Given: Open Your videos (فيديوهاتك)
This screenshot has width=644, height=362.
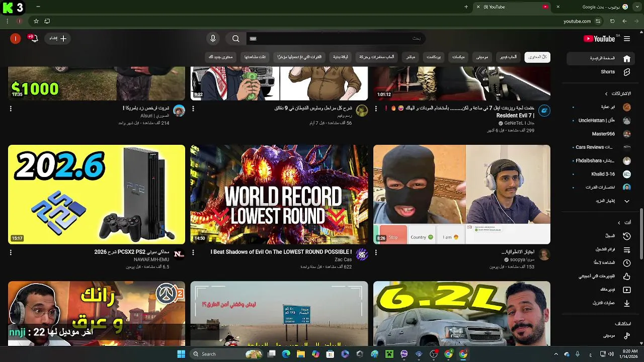Looking at the screenshot, I should (x=602, y=290).
